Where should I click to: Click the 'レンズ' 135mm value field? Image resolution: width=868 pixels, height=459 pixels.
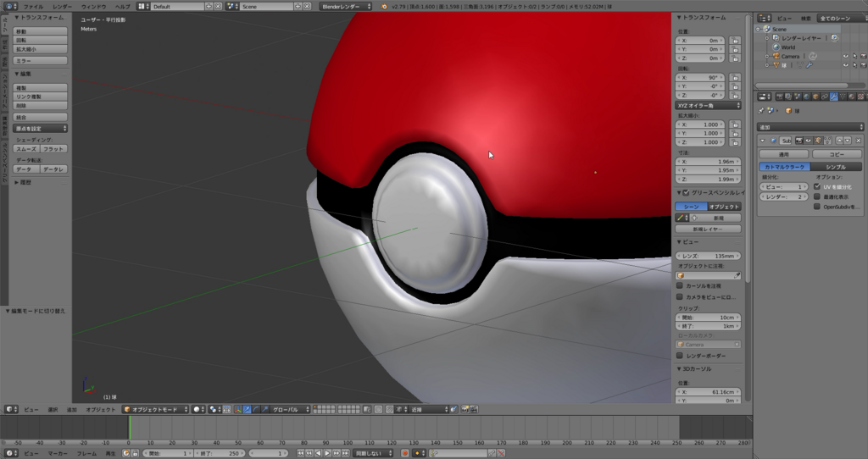[x=708, y=255]
